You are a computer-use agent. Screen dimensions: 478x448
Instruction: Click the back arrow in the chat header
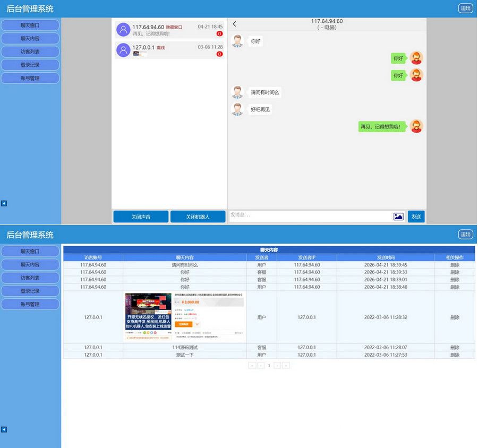click(x=234, y=24)
